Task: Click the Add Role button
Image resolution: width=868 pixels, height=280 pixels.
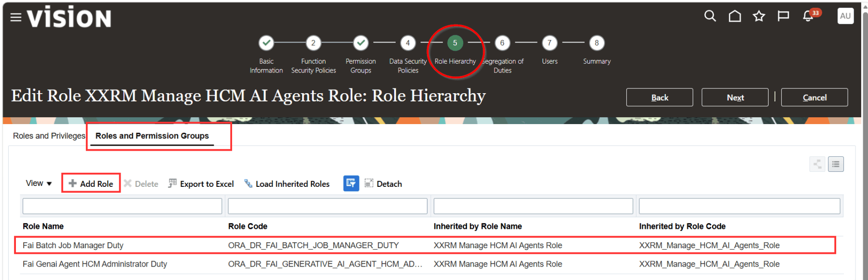Action: pos(91,183)
